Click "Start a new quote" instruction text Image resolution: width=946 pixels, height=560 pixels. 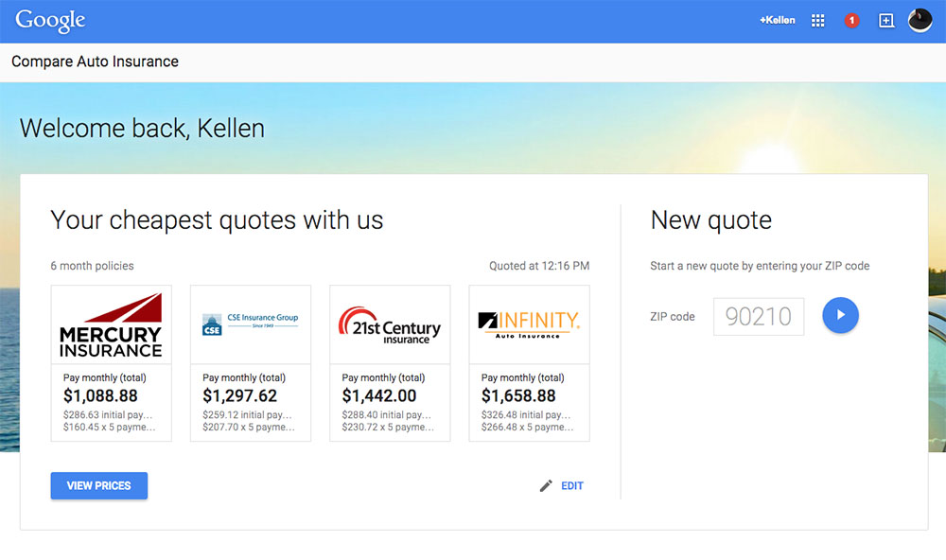(x=760, y=266)
